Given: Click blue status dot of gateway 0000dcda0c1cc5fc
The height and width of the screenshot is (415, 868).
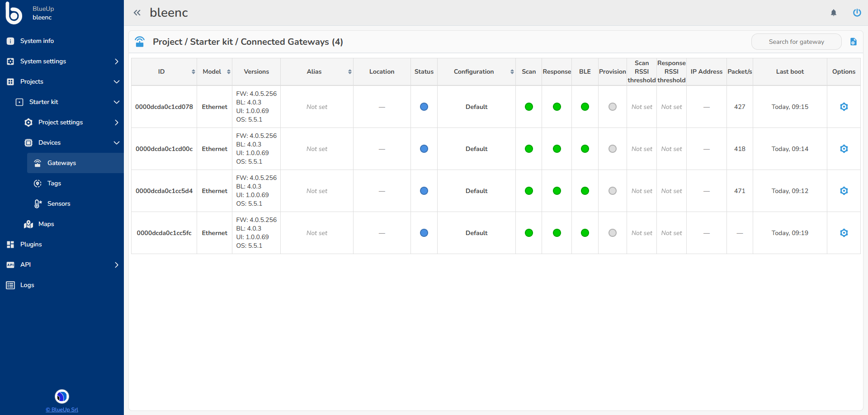Looking at the screenshot, I should 424,233.
